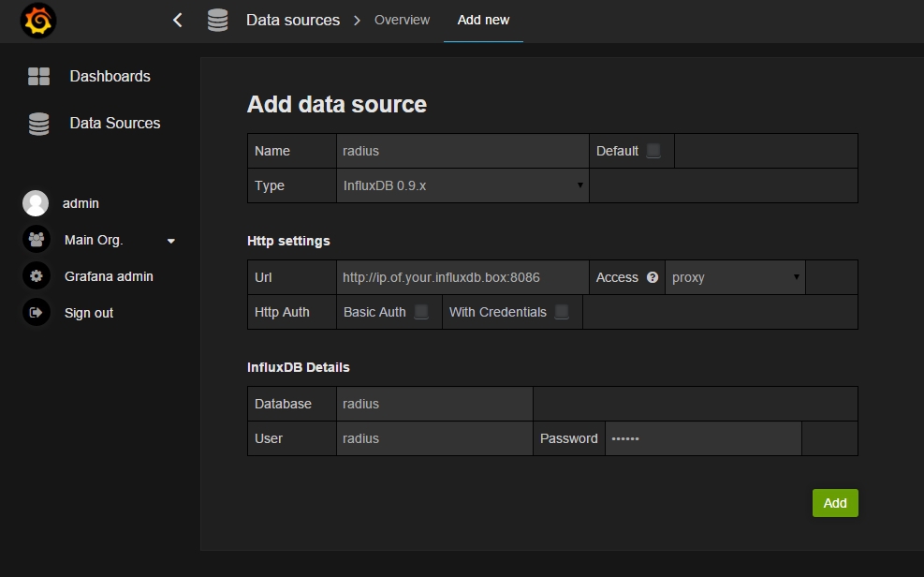This screenshot has width=924, height=577.
Task: Click the Data Sources stack icon in sidebar
Action: pyautogui.click(x=39, y=124)
